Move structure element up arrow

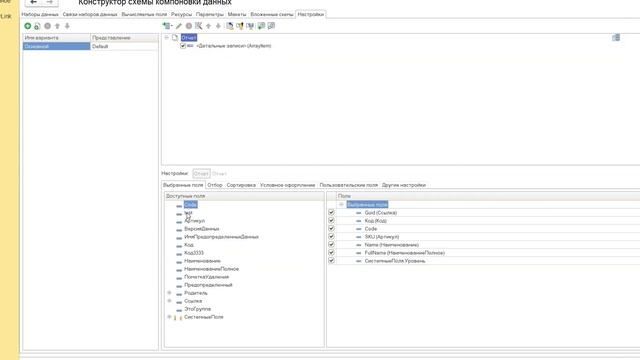point(209,26)
